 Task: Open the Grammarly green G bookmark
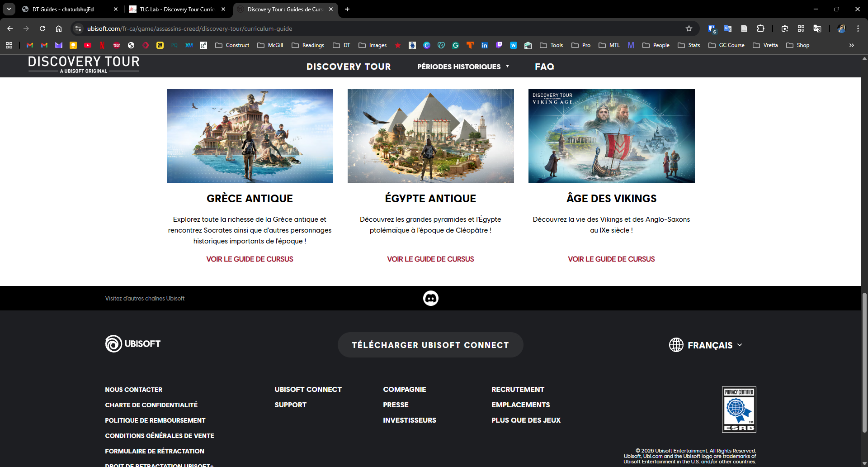coord(456,45)
